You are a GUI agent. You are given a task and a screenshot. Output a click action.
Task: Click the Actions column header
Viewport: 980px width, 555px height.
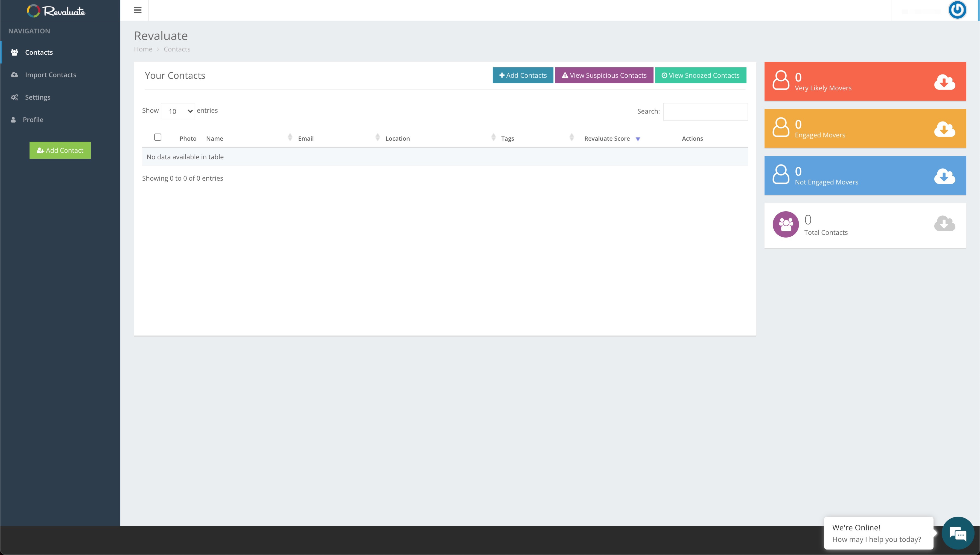(692, 138)
